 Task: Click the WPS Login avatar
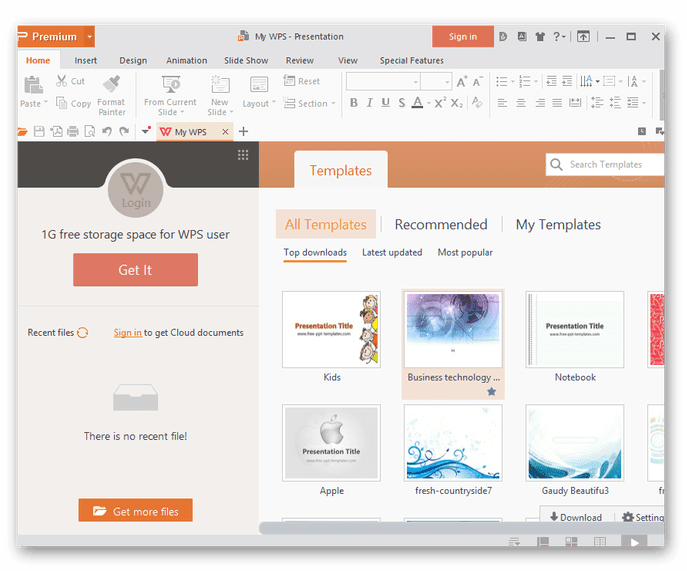point(136,189)
